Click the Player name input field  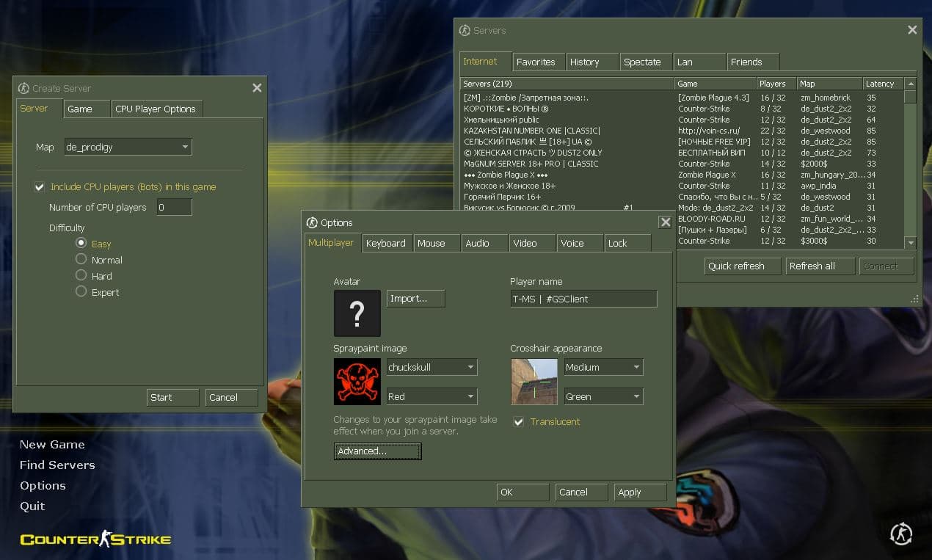click(x=583, y=298)
